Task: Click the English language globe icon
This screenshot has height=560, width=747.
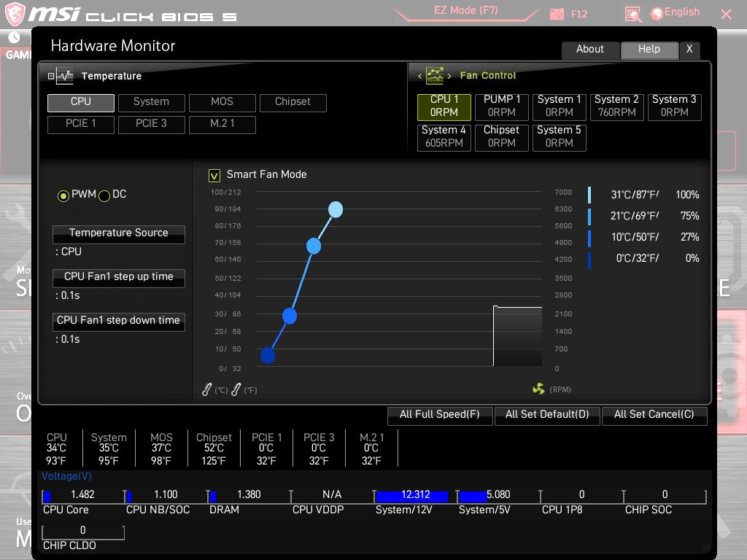Action: tap(657, 14)
